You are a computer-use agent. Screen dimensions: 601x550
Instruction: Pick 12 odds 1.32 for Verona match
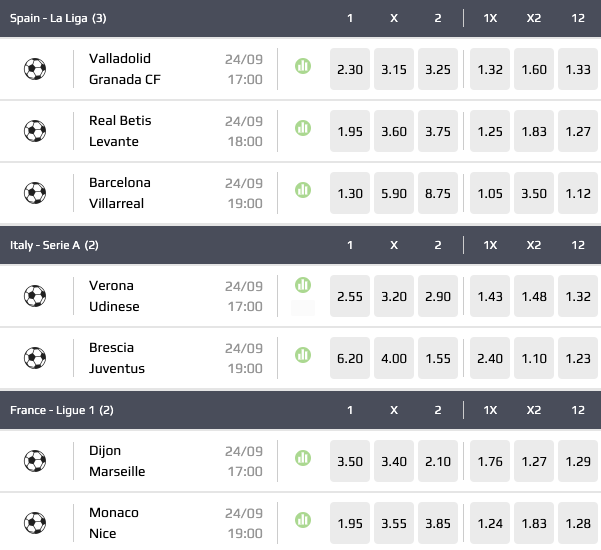(578, 296)
